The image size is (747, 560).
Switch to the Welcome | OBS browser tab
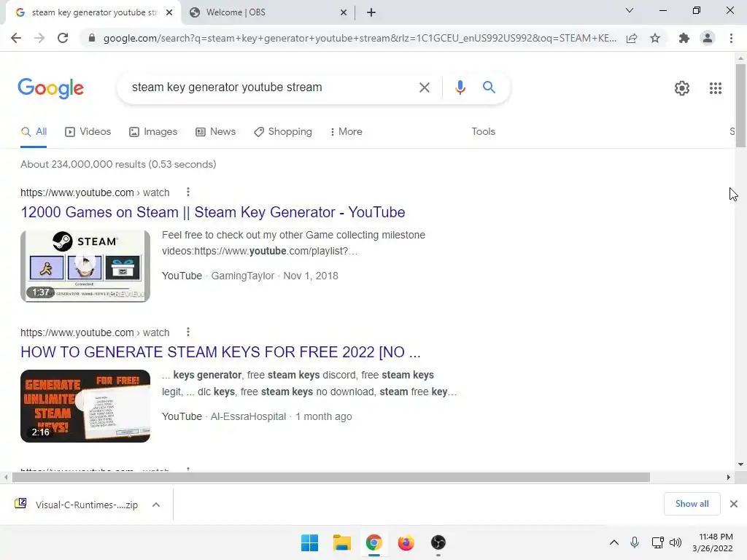click(x=268, y=12)
